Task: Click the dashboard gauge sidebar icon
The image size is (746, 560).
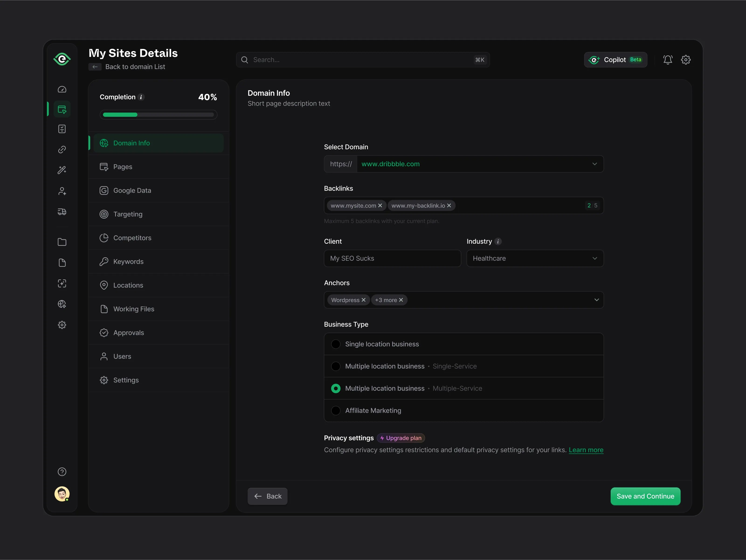Action: click(x=62, y=89)
